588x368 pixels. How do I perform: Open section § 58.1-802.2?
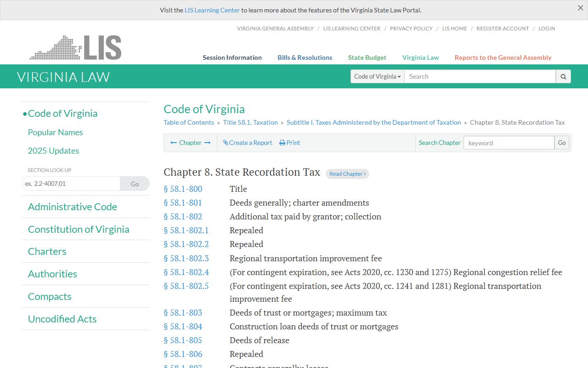coord(186,244)
